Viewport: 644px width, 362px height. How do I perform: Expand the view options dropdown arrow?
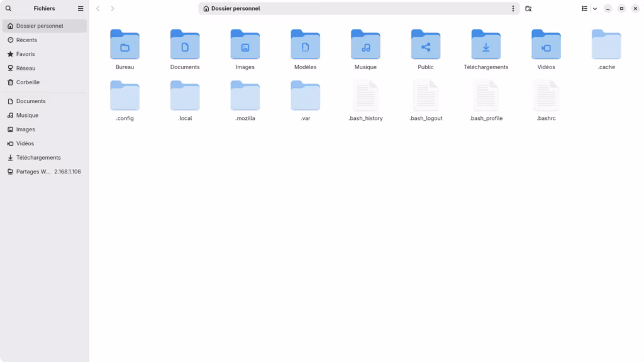(x=595, y=9)
